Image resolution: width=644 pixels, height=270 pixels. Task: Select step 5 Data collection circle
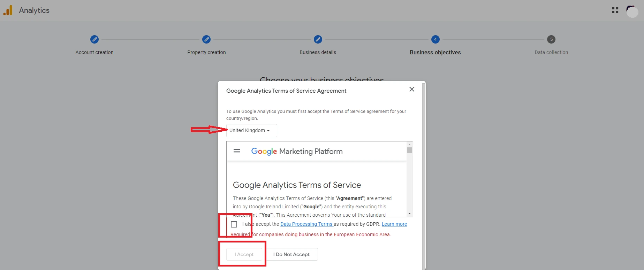551,39
